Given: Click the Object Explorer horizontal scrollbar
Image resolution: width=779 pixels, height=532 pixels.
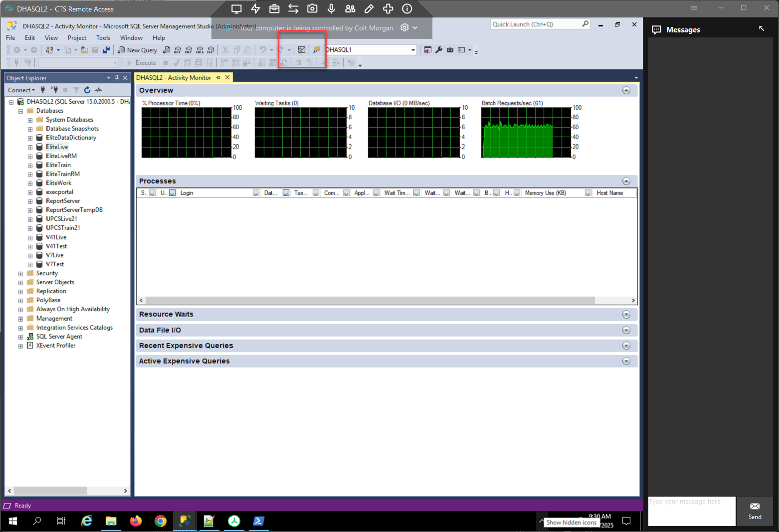Looking at the screenshot, I should pyautogui.click(x=50, y=491).
